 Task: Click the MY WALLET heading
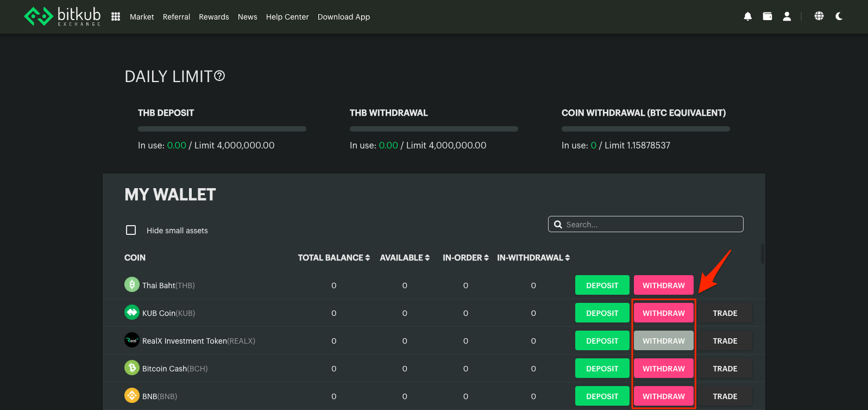click(x=170, y=195)
